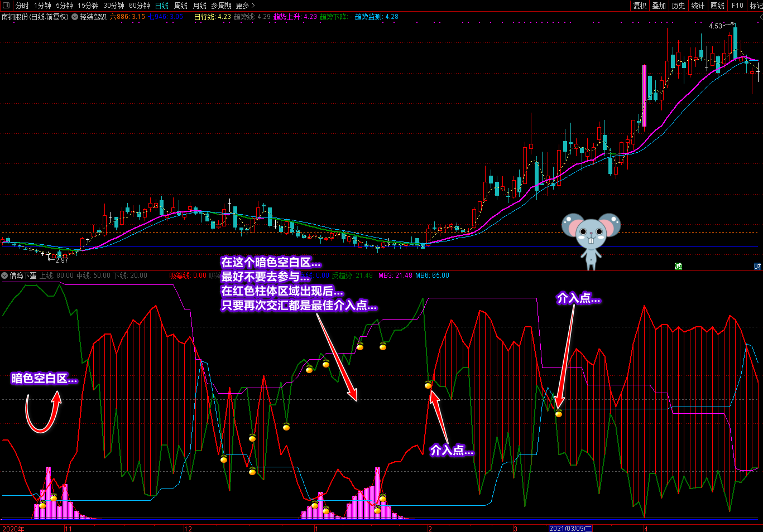Click the 复权 adjustment button
The image size is (763, 532).
pos(640,6)
